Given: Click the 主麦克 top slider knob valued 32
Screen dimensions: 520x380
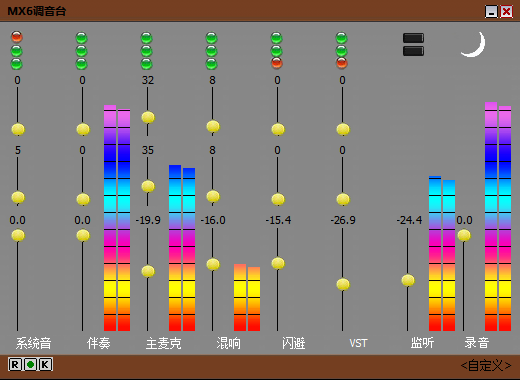Looking at the screenshot, I should tap(148, 117).
